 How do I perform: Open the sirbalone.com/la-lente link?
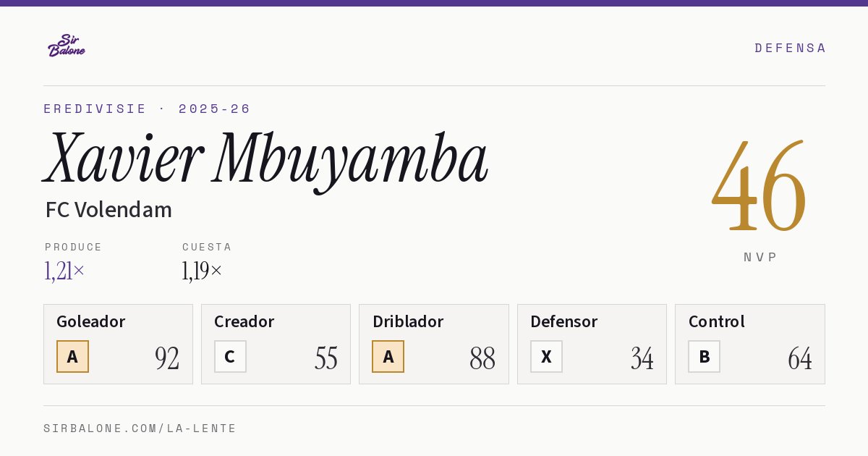click(x=140, y=428)
